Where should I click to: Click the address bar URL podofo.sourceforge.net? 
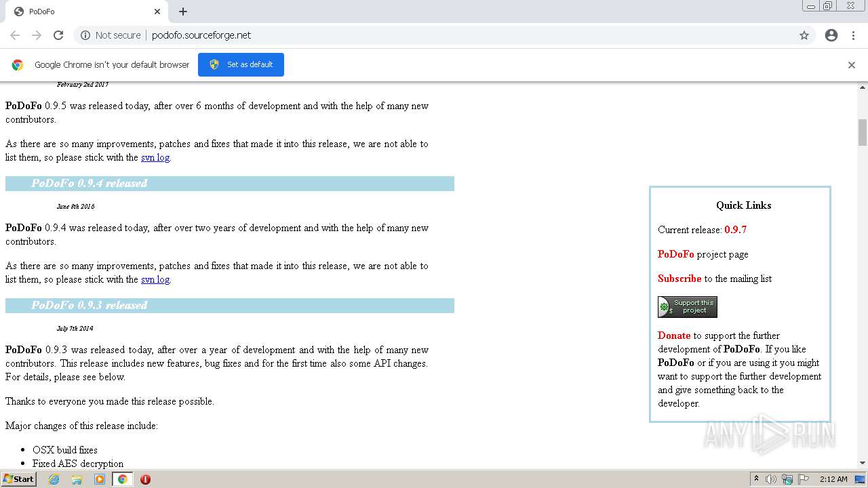click(x=201, y=35)
